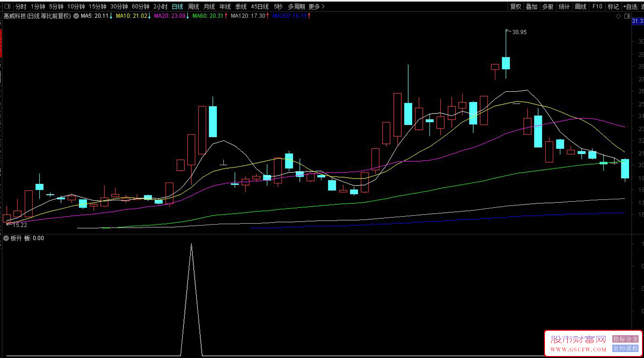644x358 pixels.
Task: Open F10 company information
Action: pyautogui.click(x=597, y=7)
